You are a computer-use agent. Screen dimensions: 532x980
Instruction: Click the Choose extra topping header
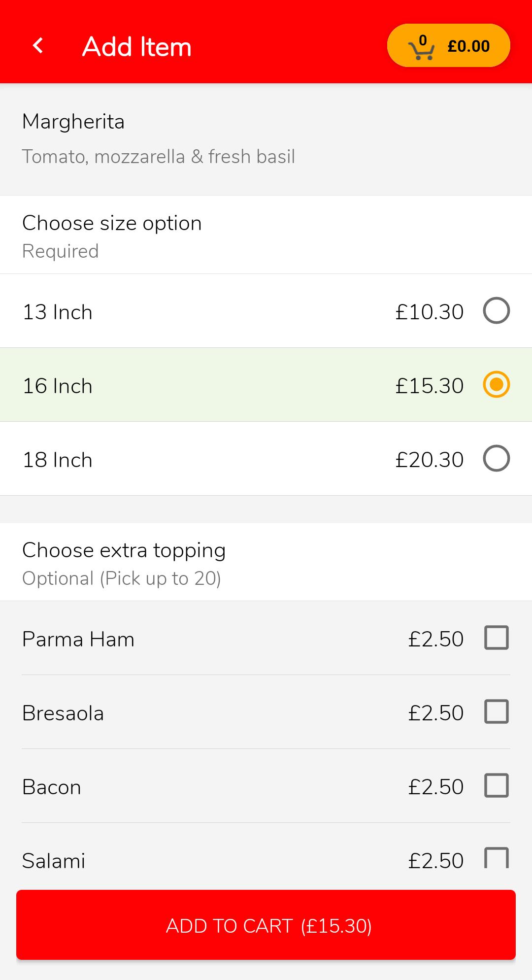point(124,550)
